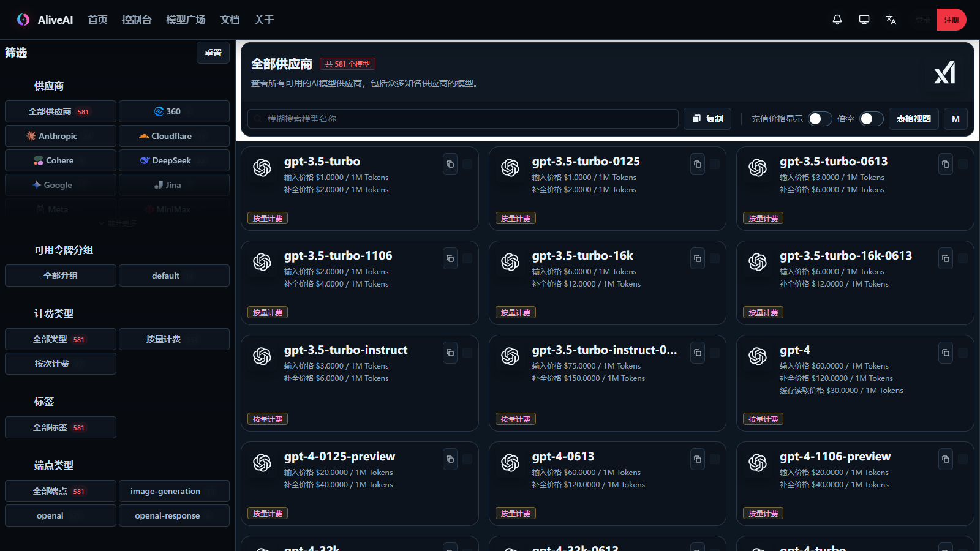Viewport: 980px width, 551px height.
Task: Click the red 注册 button
Action: tap(951, 20)
